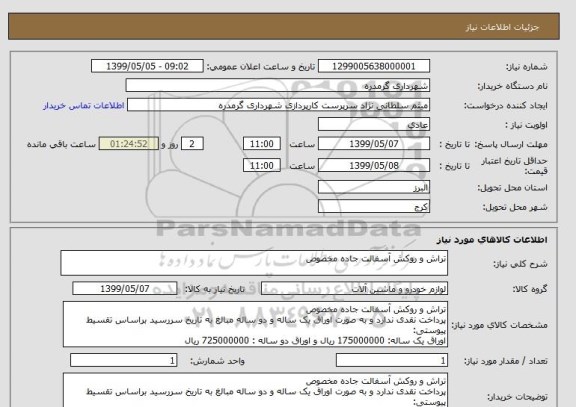Click the label اولویت نیاز

click(x=526, y=125)
